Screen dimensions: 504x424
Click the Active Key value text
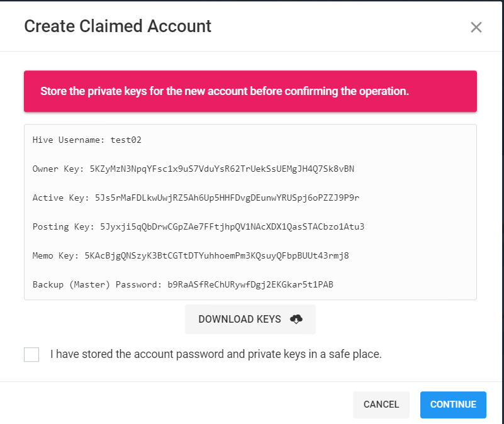[227, 198]
